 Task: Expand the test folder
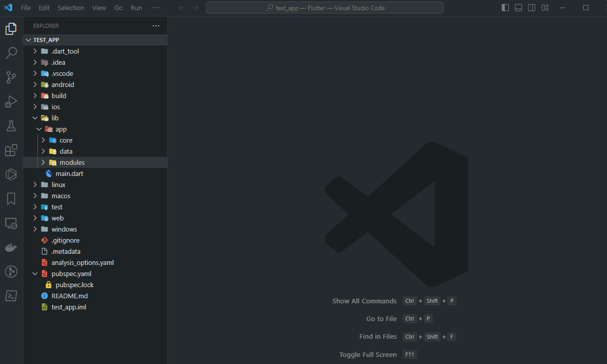(x=95, y=207)
